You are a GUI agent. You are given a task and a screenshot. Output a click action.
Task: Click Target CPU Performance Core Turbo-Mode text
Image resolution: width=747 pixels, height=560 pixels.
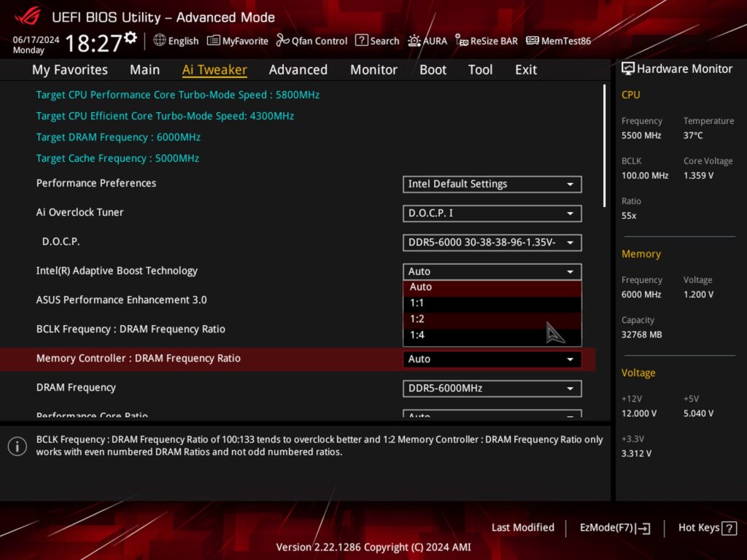tap(178, 95)
